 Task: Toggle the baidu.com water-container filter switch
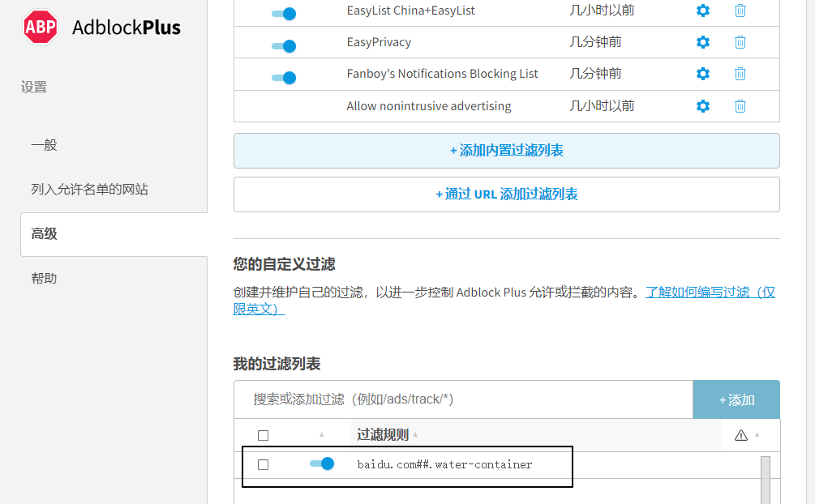[322, 463]
